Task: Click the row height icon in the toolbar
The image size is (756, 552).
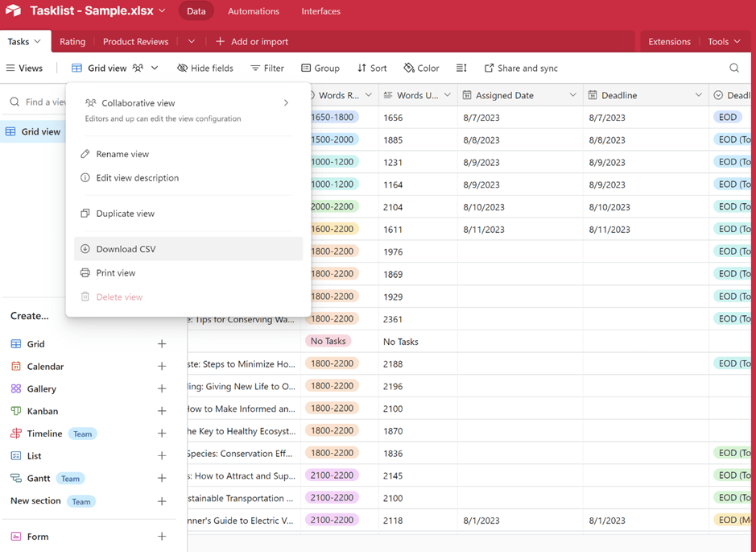Action: (x=461, y=68)
